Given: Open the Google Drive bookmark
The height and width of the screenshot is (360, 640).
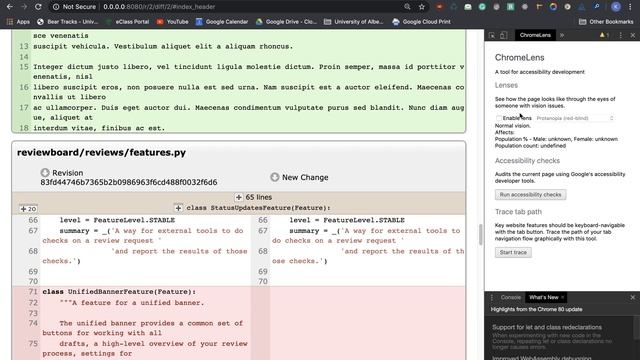Looking at the screenshot, I should tap(286, 22).
